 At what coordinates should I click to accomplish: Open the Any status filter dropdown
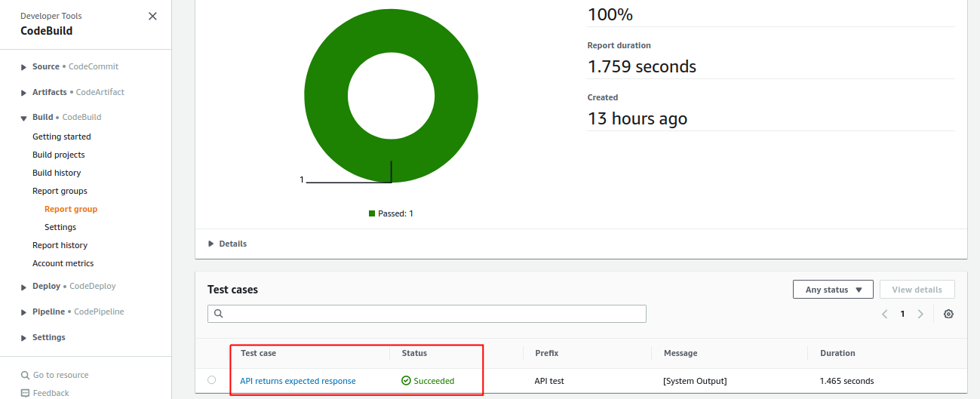[832, 290]
